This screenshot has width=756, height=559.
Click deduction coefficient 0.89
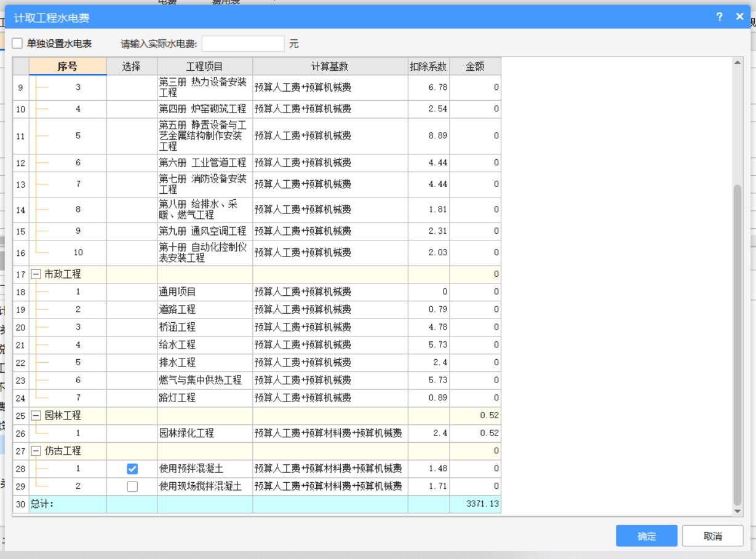(x=438, y=398)
